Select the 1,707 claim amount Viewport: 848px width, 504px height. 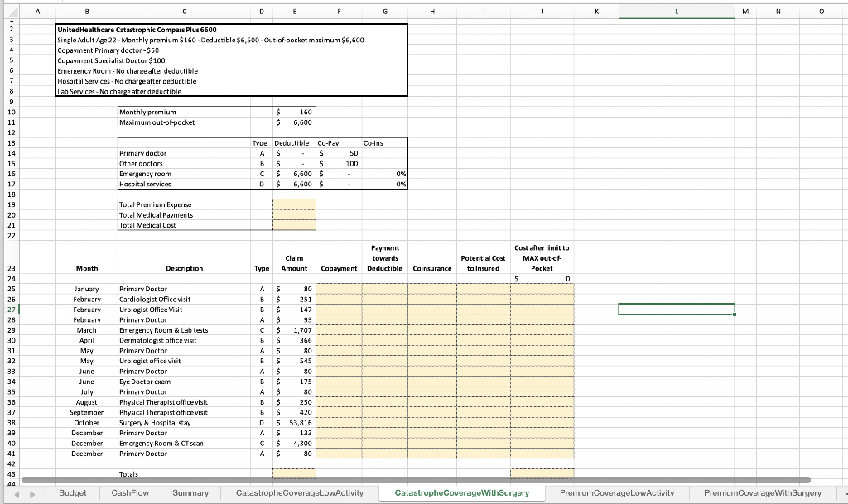(294, 329)
